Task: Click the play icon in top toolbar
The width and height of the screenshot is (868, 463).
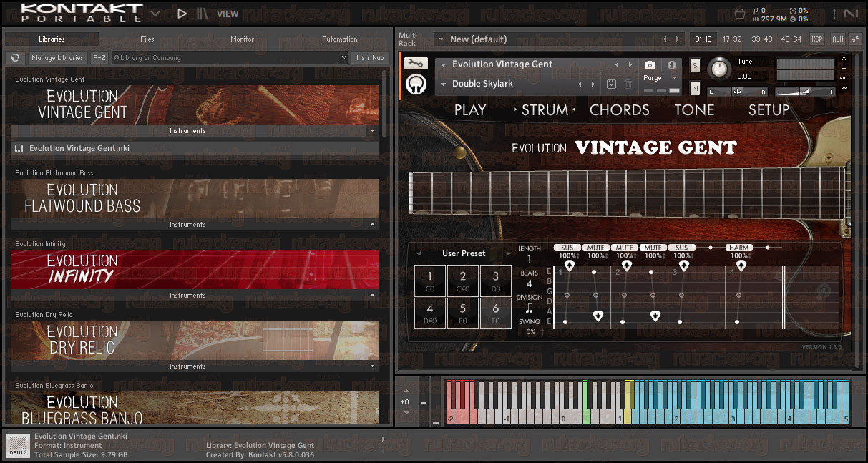Action: click(182, 13)
